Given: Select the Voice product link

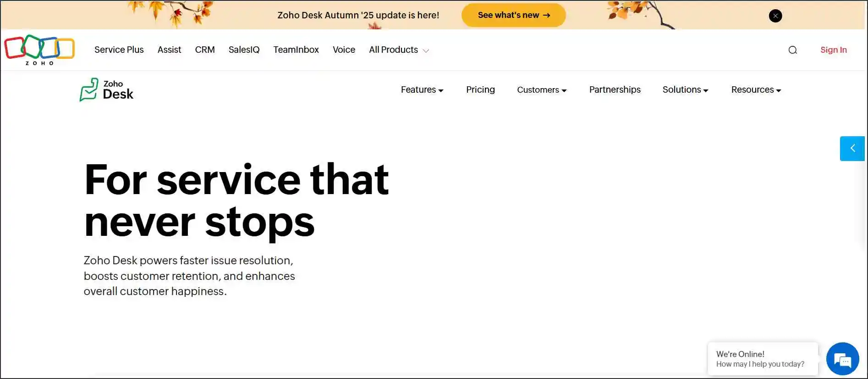Looking at the screenshot, I should (344, 50).
